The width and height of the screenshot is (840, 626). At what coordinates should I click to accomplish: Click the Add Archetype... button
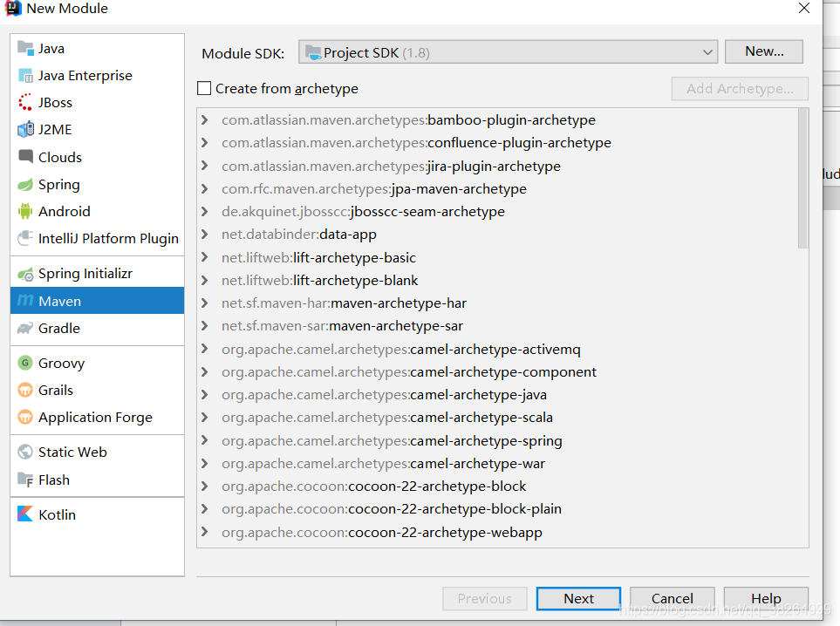(x=740, y=88)
